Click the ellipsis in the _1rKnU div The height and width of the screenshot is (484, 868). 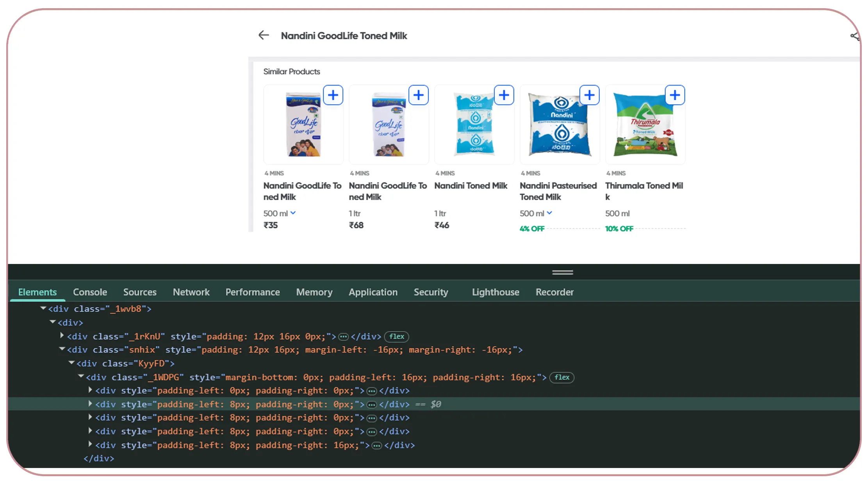pyautogui.click(x=343, y=336)
